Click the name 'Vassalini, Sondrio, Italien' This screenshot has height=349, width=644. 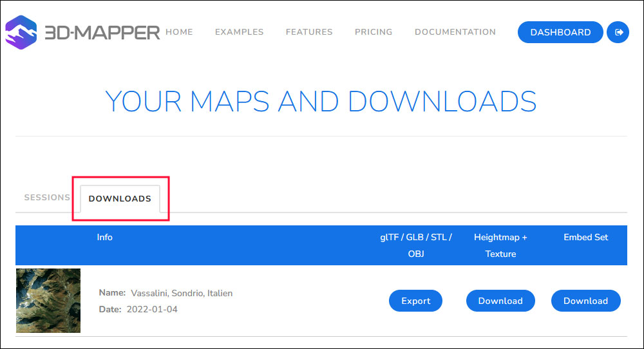(x=182, y=293)
